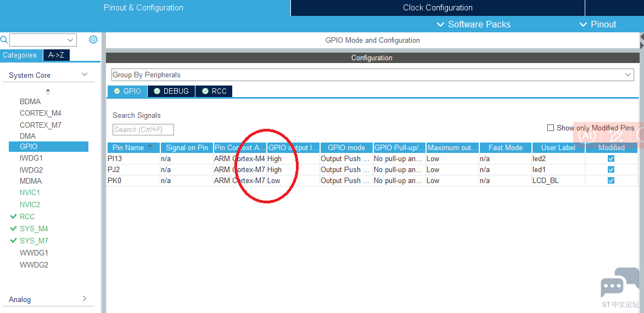This screenshot has width=644, height=313.
Task: Select IWDG2 in the sidebar
Action: pyautogui.click(x=31, y=170)
